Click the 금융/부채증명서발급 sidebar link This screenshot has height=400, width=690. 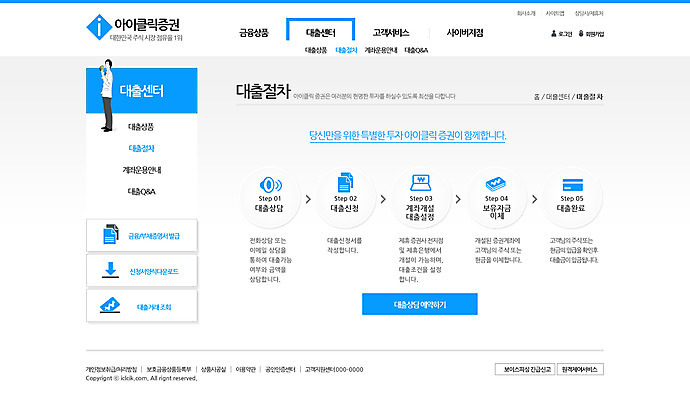(142, 235)
